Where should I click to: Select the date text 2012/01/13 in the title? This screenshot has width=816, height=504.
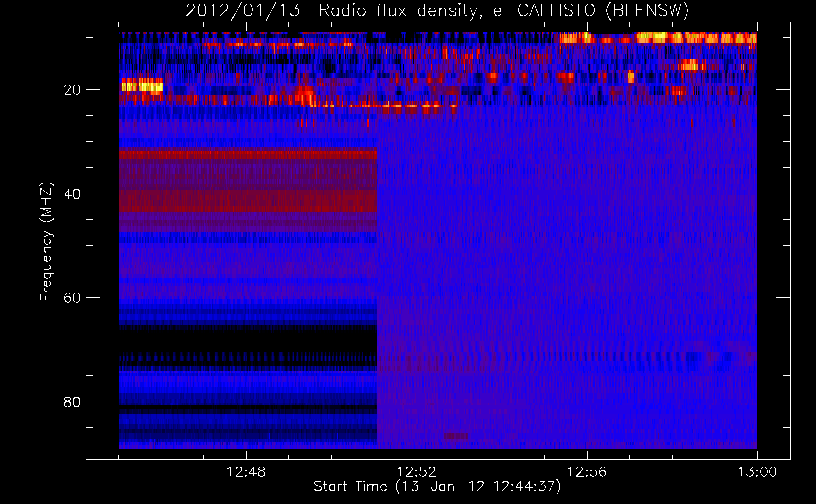243,11
